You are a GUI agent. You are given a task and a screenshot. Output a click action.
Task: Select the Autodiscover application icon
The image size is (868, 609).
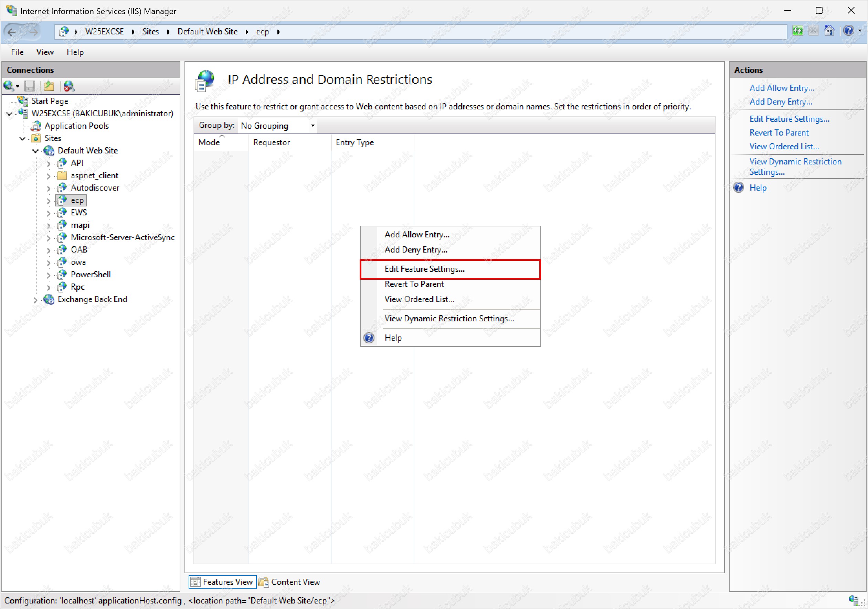click(x=62, y=188)
